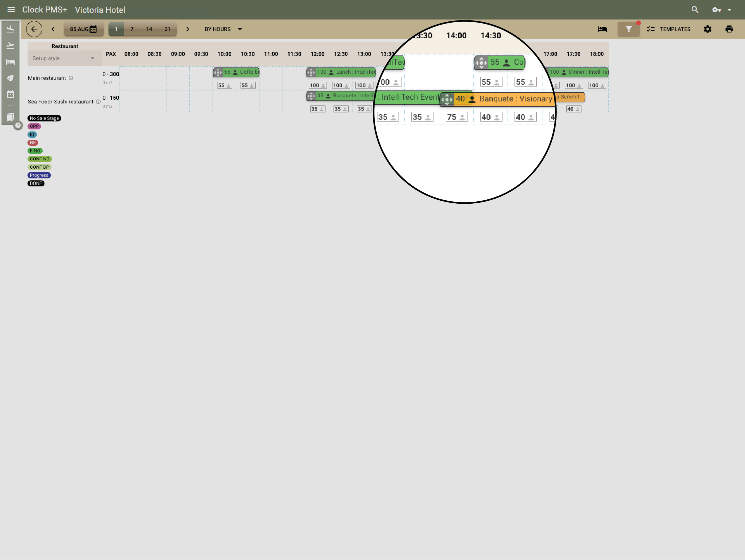Screen dimensions: 745x560
Task: Click the print icon
Action: click(729, 29)
